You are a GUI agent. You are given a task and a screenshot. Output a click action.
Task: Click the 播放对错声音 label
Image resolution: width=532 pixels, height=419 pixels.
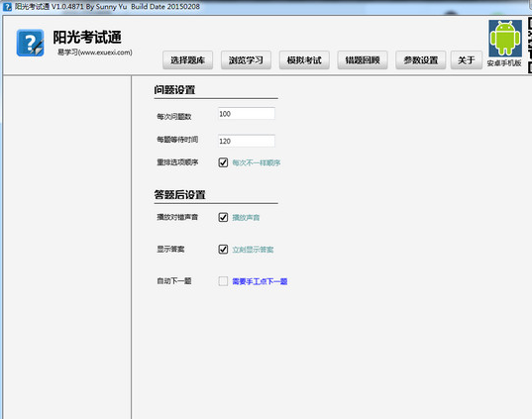[177, 217]
